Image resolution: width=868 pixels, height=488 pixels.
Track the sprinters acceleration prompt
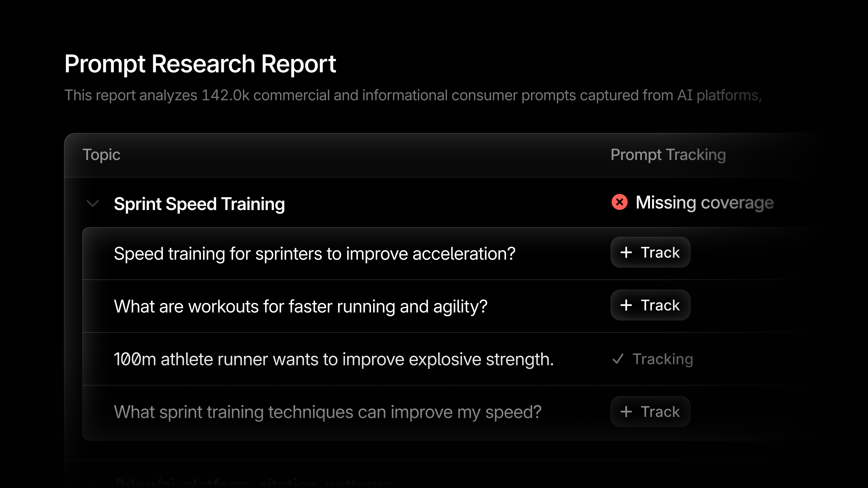click(x=650, y=252)
